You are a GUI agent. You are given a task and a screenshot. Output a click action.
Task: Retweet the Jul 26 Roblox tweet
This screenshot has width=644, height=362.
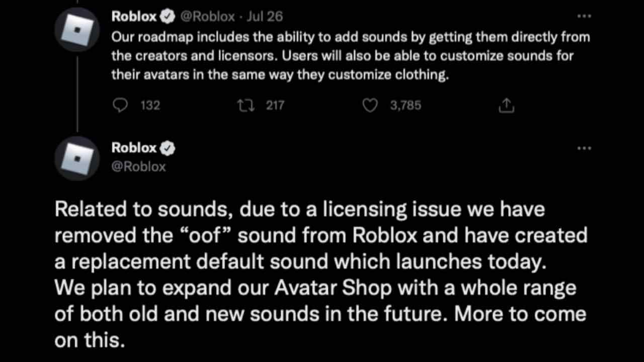(x=245, y=105)
